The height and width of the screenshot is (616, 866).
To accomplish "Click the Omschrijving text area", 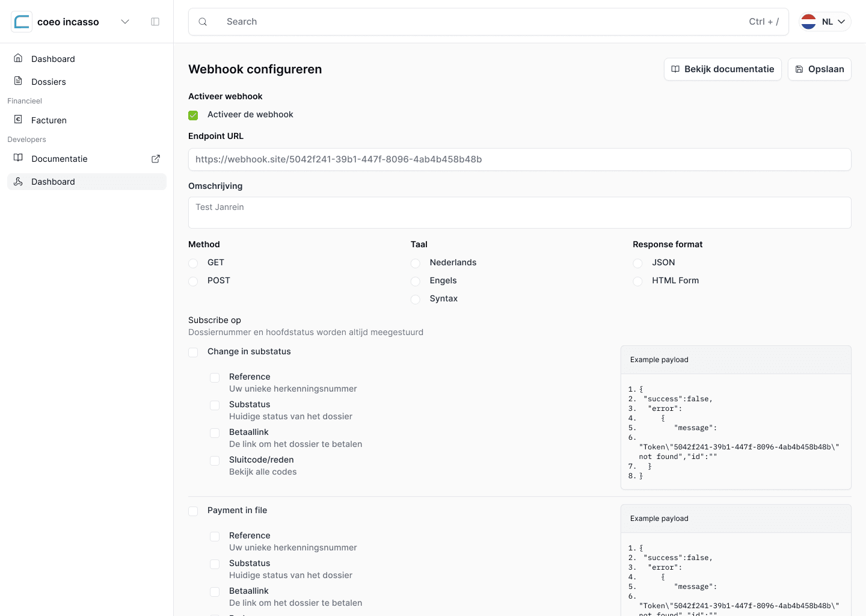I will click(520, 212).
